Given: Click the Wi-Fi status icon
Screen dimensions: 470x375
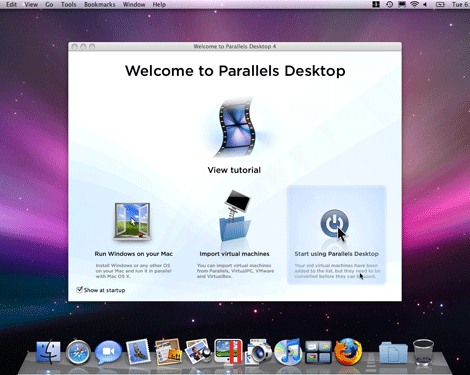Looking at the screenshot, I should tap(414, 5).
